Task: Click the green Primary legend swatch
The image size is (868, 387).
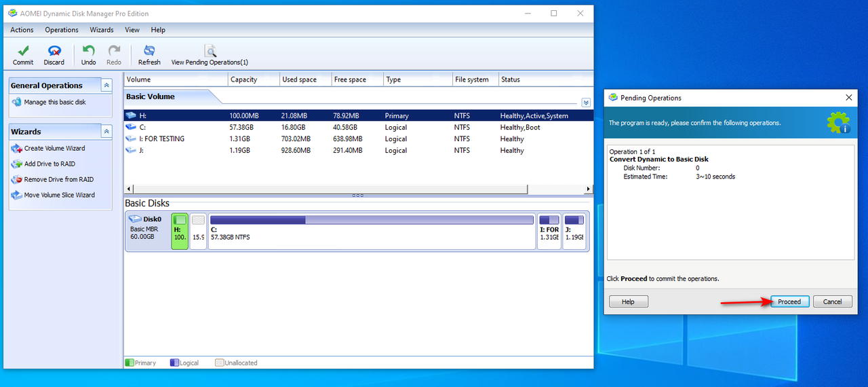Action: click(130, 363)
